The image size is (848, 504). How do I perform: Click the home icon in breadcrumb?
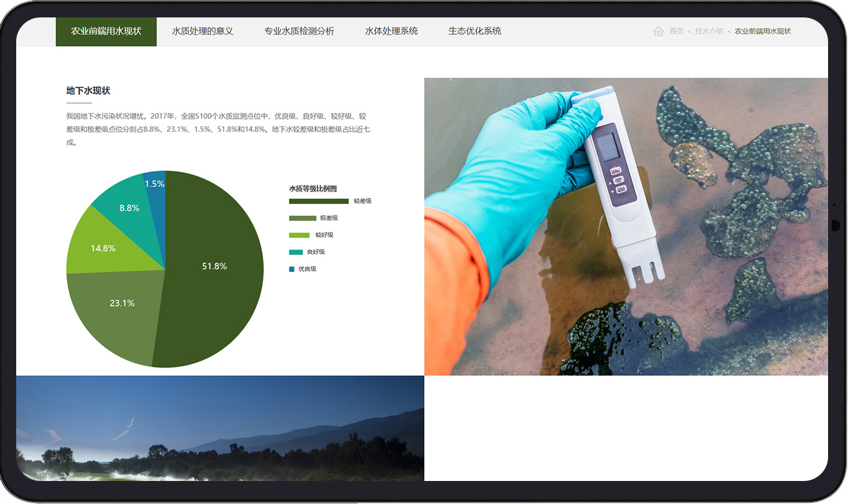[x=658, y=31]
